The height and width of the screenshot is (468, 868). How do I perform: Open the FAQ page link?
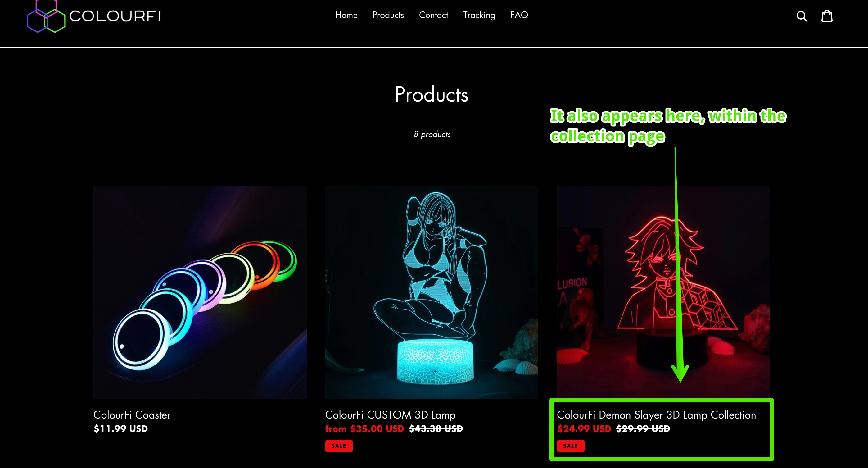tap(519, 15)
